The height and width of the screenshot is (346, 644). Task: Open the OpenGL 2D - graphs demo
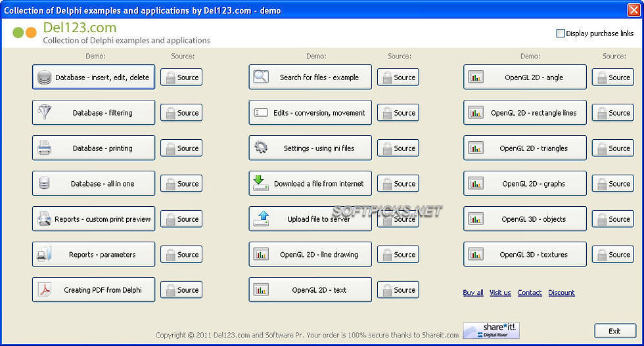525,183
